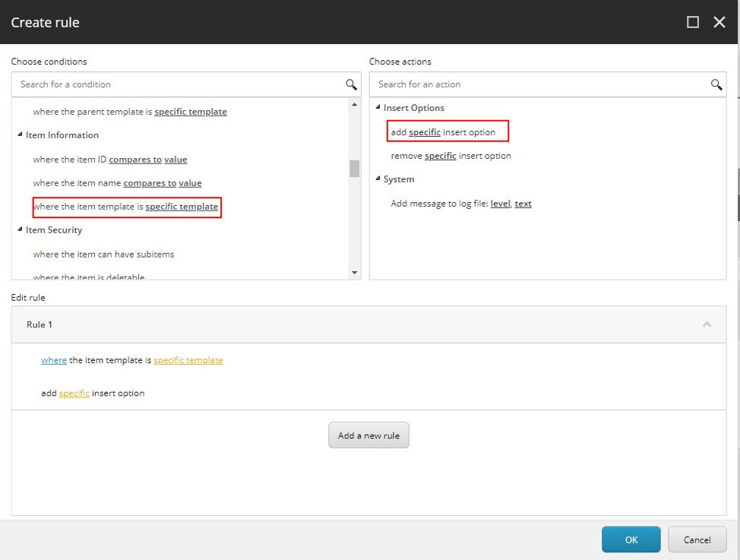Screen dimensions: 740x560
Task: Click the search icon in actions search box
Action: pyautogui.click(x=716, y=84)
